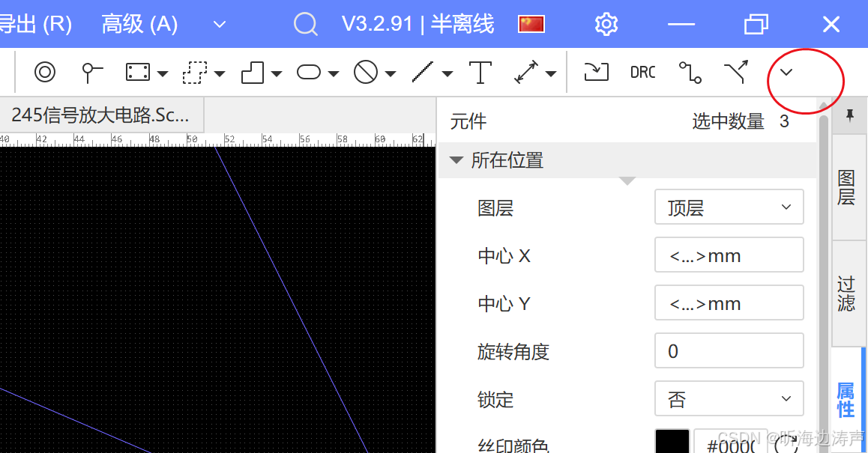Screen dimensions: 868x453
Task: Open the 导出 (R) menu
Action: tap(35, 25)
